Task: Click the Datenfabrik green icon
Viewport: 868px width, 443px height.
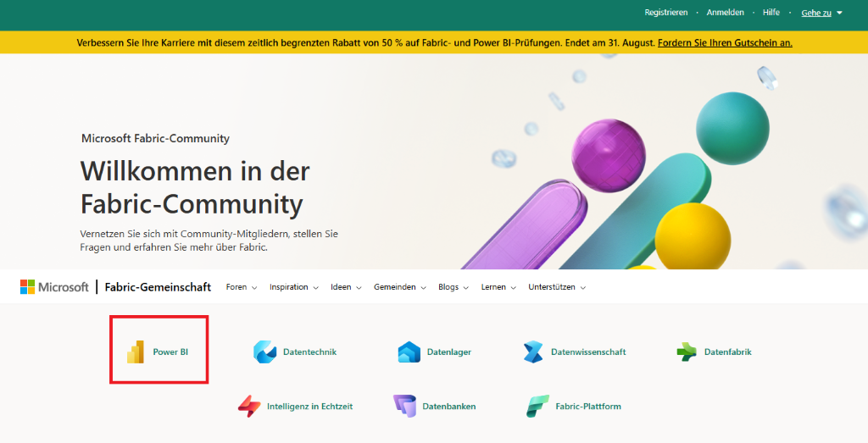Action: pos(687,352)
